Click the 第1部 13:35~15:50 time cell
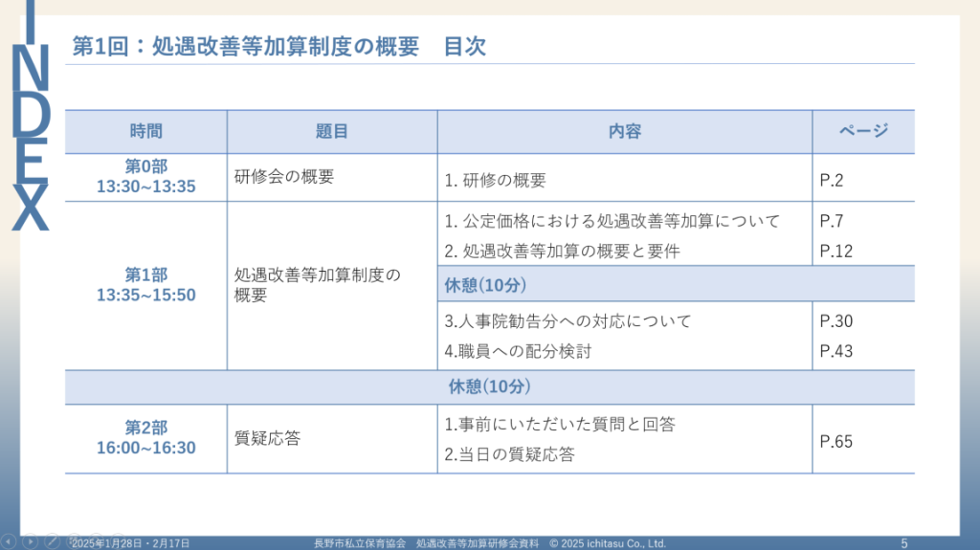980x550 pixels. tap(146, 285)
